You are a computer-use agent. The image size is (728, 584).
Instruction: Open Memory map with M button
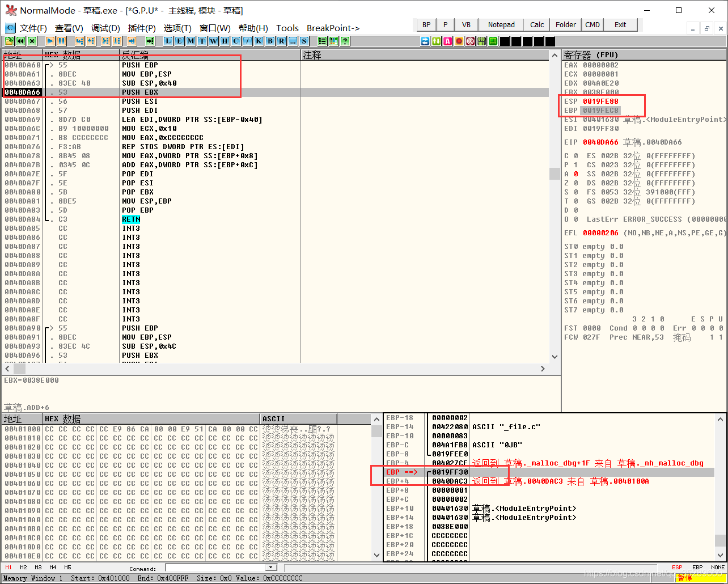(x=191, y=41)
